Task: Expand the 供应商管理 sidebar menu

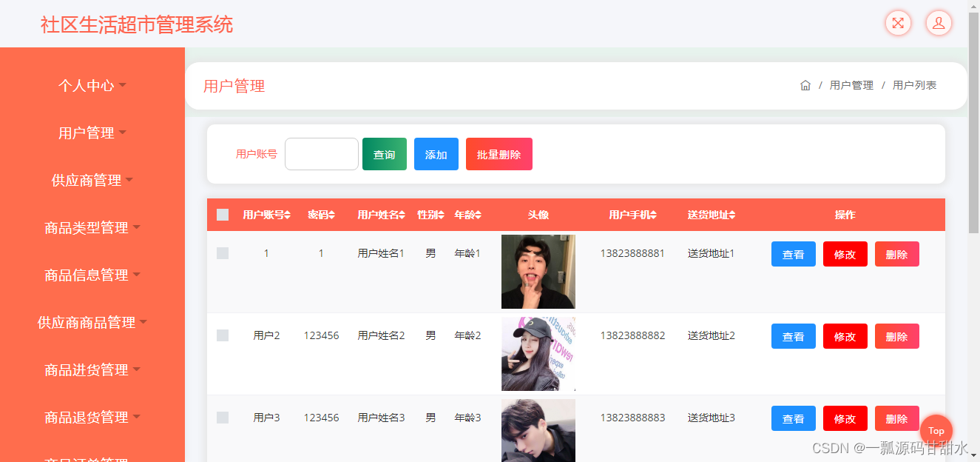Action: click(x=92, y=181)
